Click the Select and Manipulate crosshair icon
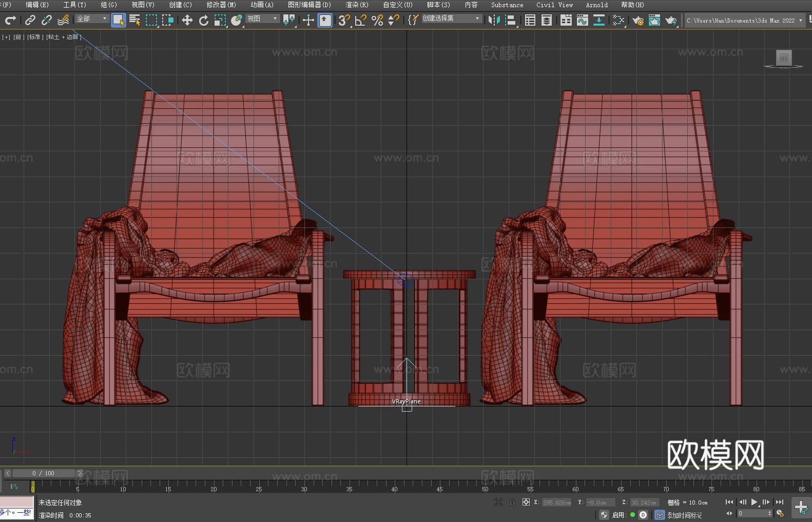Screen dimensions: 812x522 point(308,21)
